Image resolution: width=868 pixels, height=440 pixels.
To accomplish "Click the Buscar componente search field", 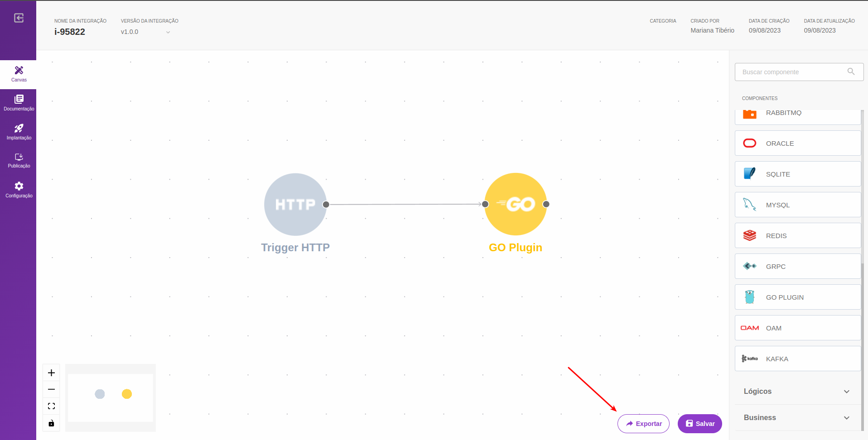I will point(799,72).
